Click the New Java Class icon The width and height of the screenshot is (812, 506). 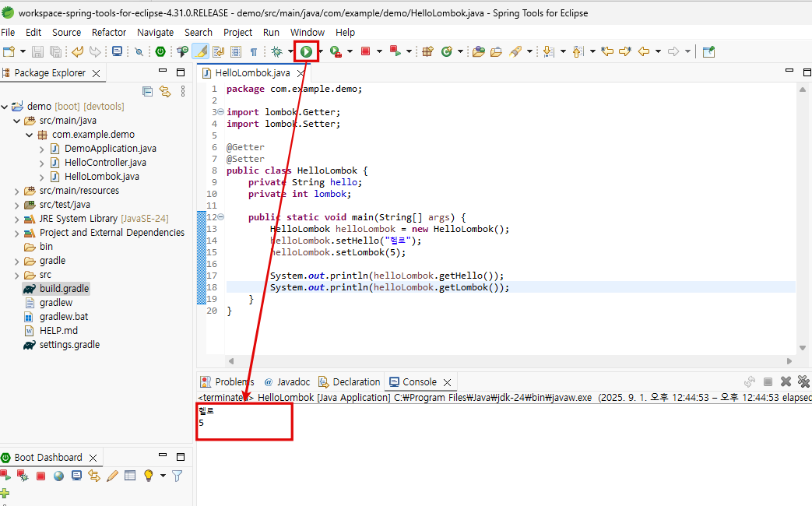tap(447, 51)
